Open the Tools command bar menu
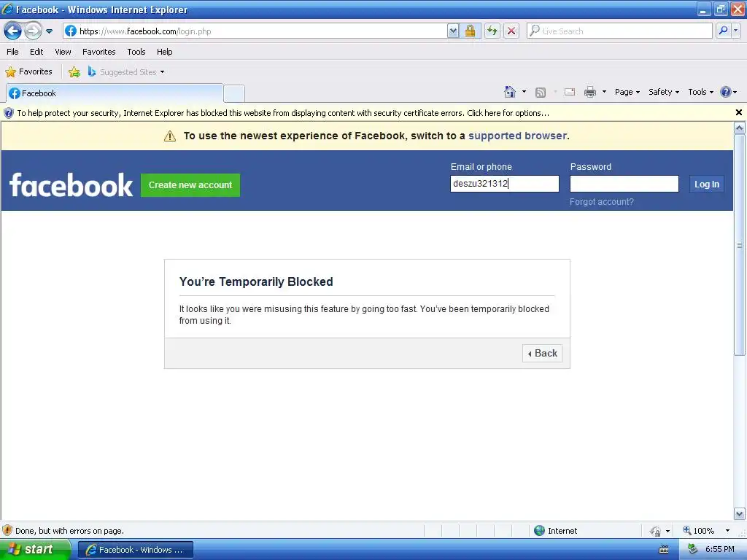The image size is (747, 560). point(701,92)
